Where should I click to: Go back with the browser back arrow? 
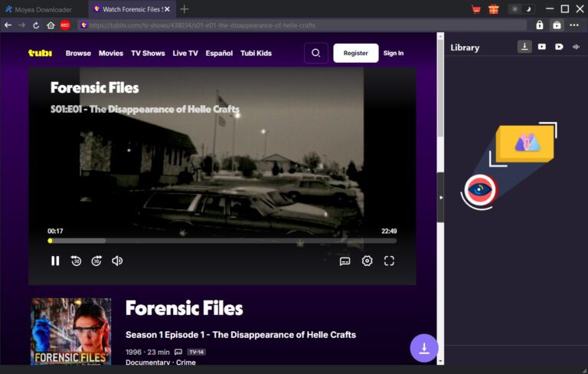click(8, 25)
